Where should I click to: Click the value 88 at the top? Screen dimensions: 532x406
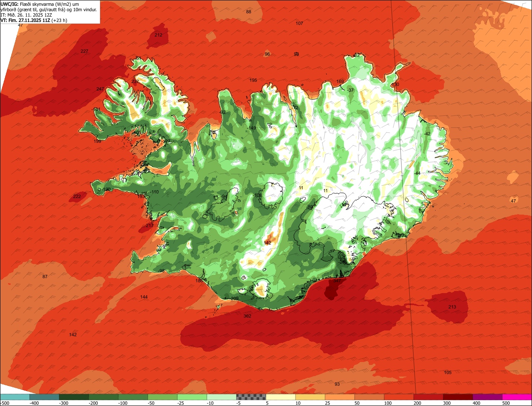[x=249, y=12]
